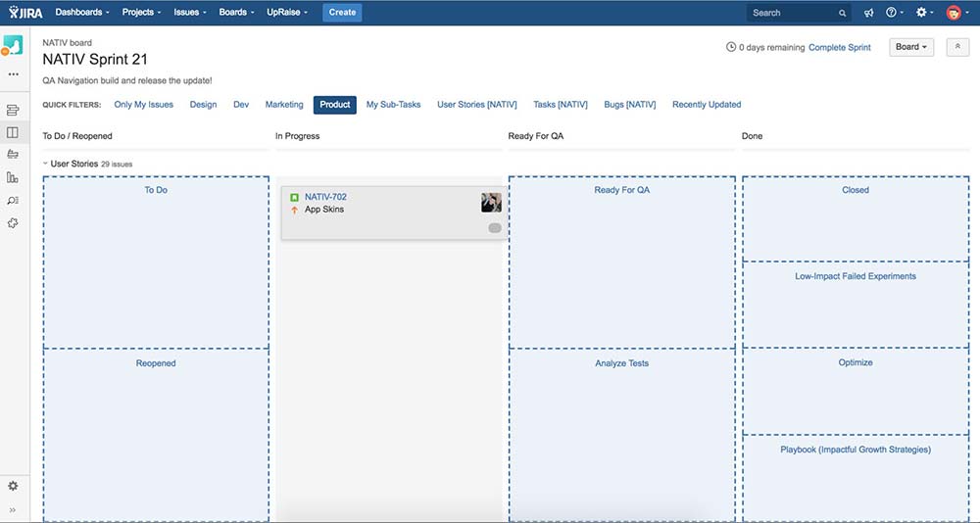Open the Releases sidebar icon
The image size is (980, 523).
[x=13, y=155]
